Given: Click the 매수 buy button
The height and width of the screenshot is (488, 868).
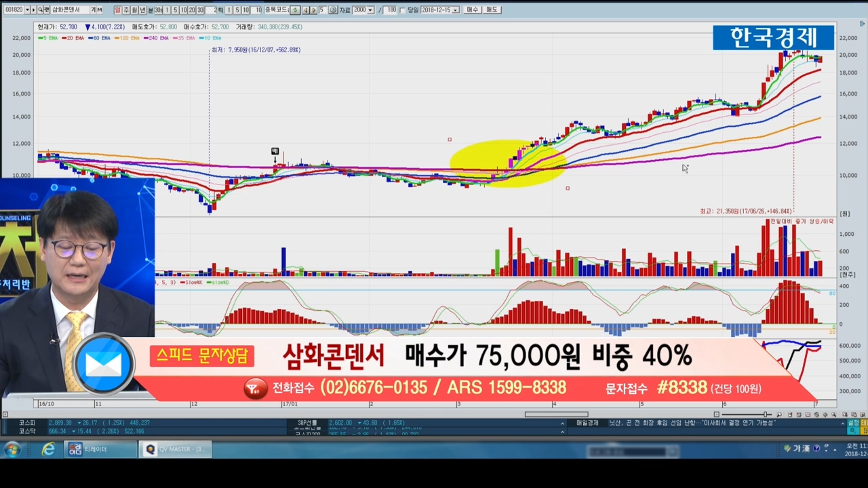Looking at the screenshot, I should click(472, 10).
